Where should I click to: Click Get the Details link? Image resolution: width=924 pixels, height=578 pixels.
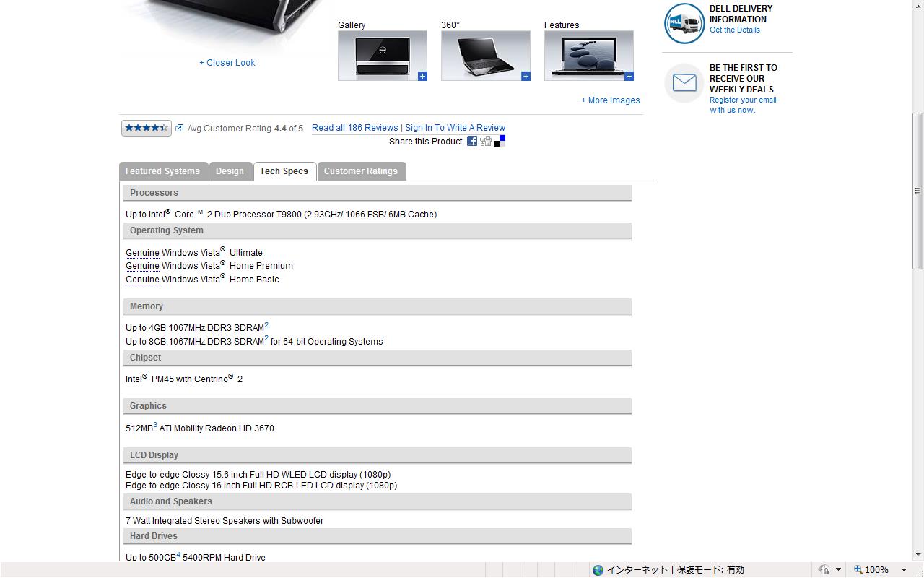coord(735,30)
